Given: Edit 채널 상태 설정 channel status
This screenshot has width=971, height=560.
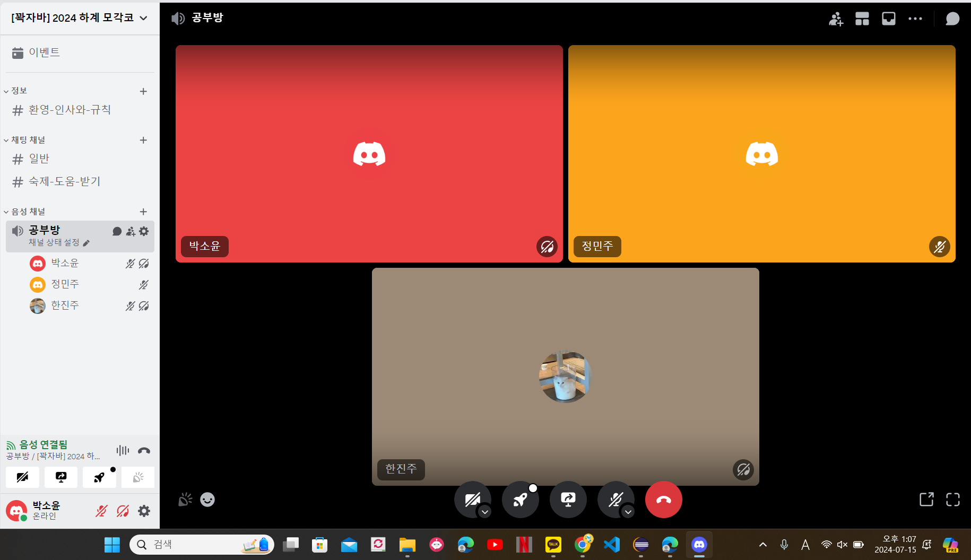Looking at the screenshot, I should pyautogui.click(x=59, y=242).
